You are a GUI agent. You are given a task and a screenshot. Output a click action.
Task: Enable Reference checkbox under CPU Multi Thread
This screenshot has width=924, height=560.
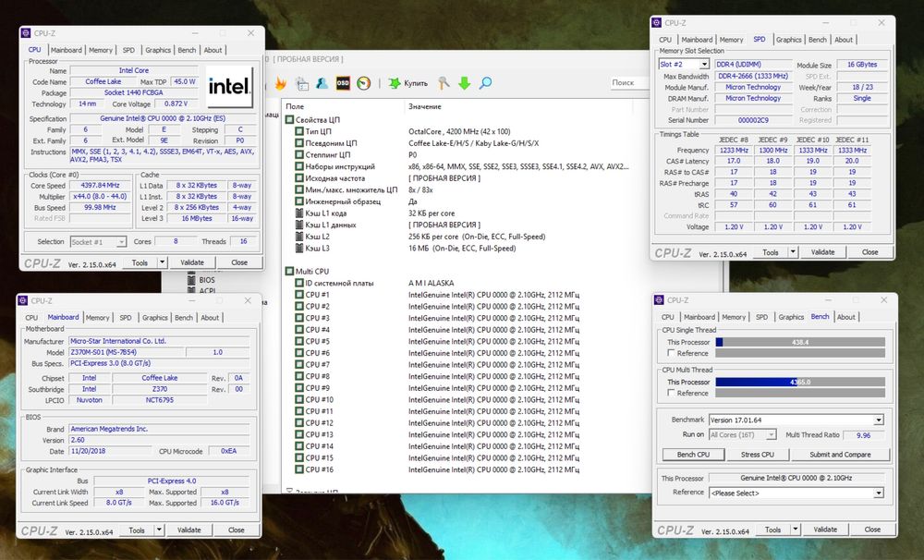[x=671, y=393]
